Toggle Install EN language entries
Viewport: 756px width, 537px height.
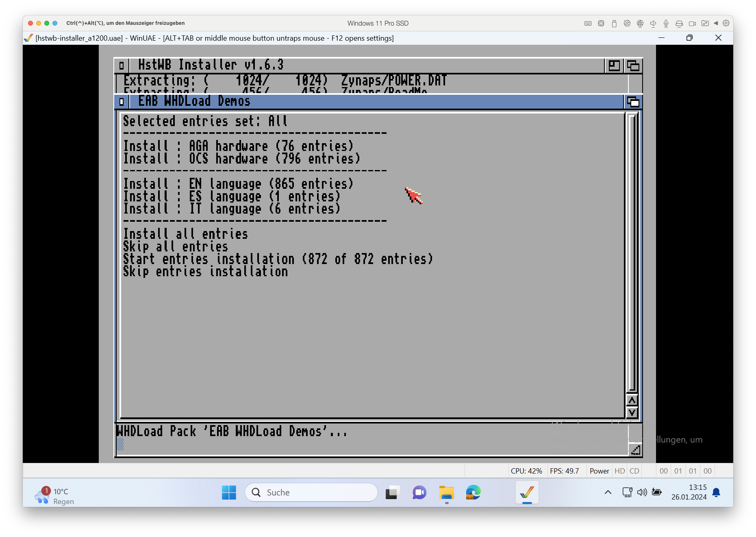(238, 183)
